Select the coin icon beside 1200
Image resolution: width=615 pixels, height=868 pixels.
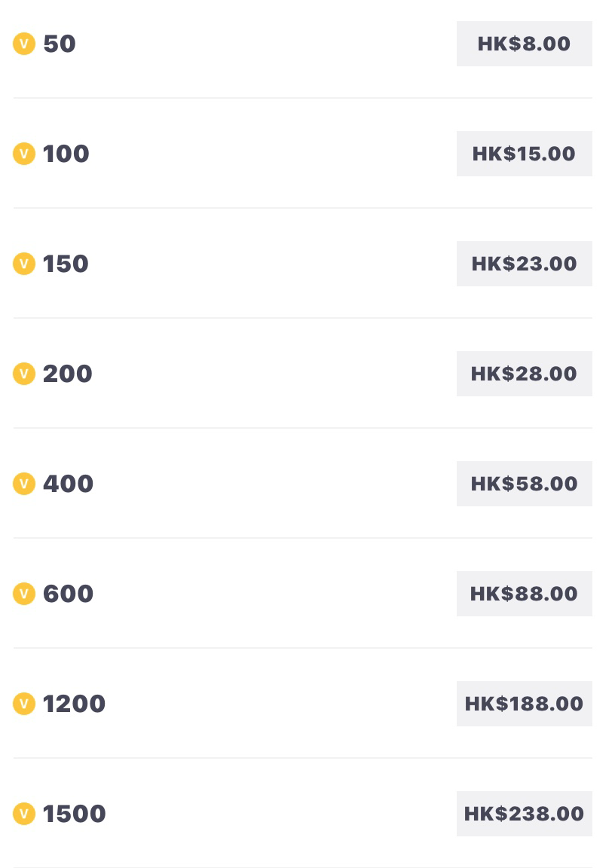pos(24,704)
